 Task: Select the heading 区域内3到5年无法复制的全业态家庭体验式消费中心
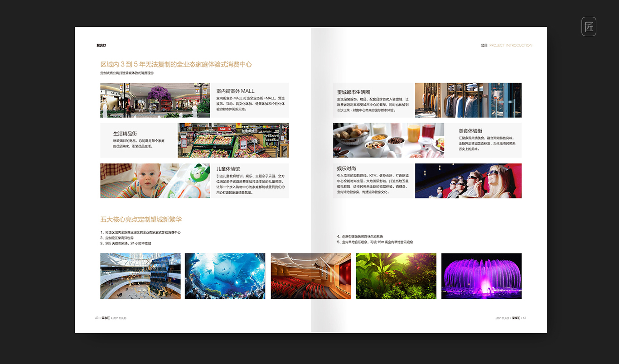[x=176, y=64]
